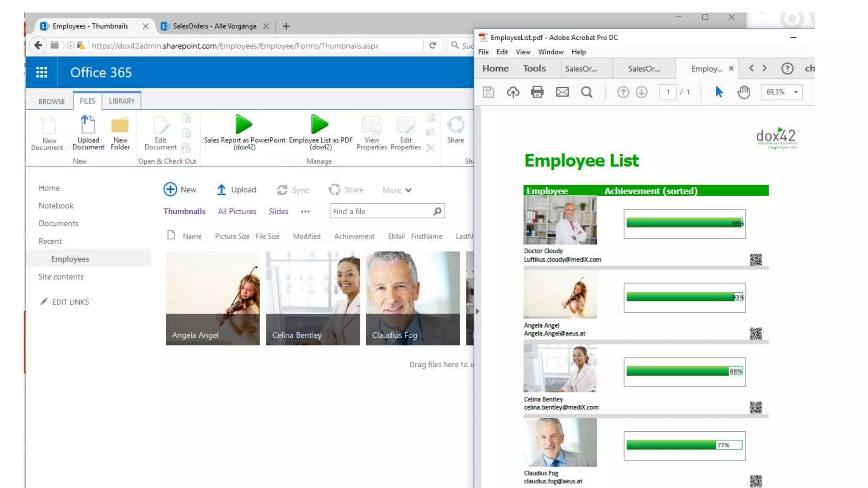Open the Acrobat Window menu
The image size is (868, 488).
551,52
